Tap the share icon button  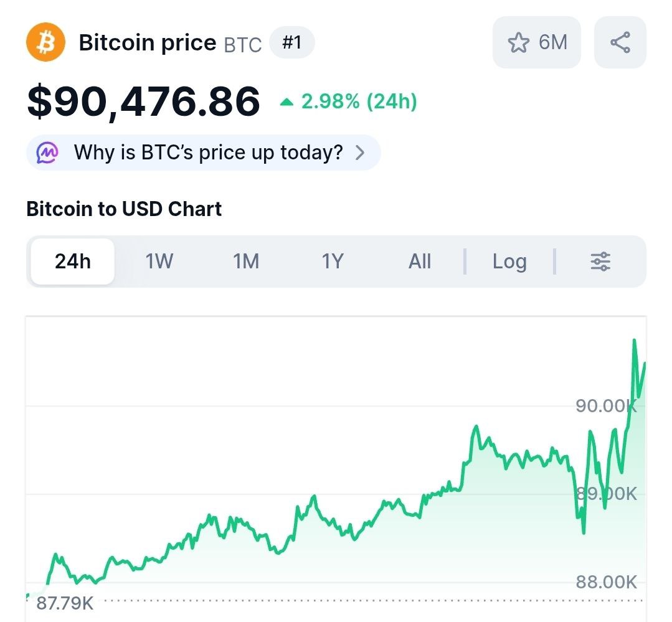pos(620,42)
